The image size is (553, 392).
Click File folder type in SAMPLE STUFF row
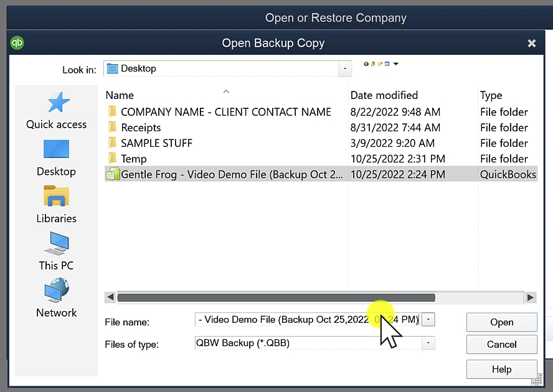click(504, 142)
